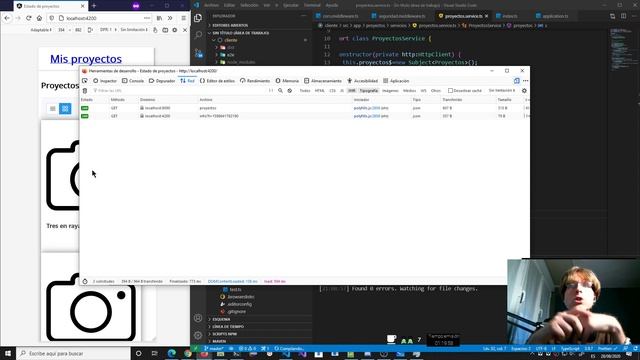Toggle responsive design mode icon in devtools

[x=517, y=81]
